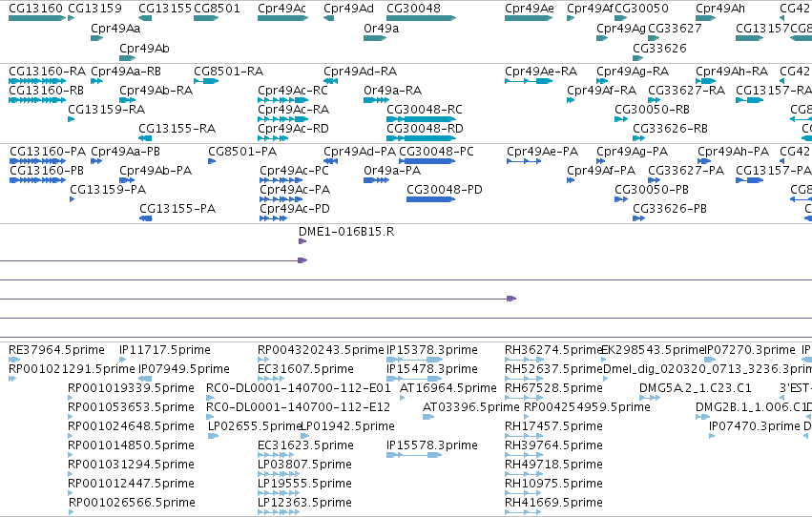This screenshot has width=812, height=517.
Task: Click transcript Or49a-RA
Action: click(x=392, y=91)
